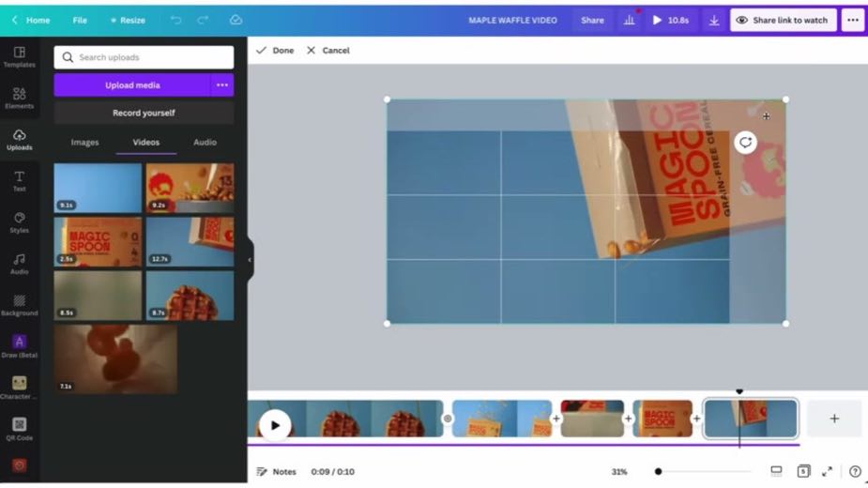Switch to the Audio uploads tab
The image size is (868, 488).
[205, 143]
